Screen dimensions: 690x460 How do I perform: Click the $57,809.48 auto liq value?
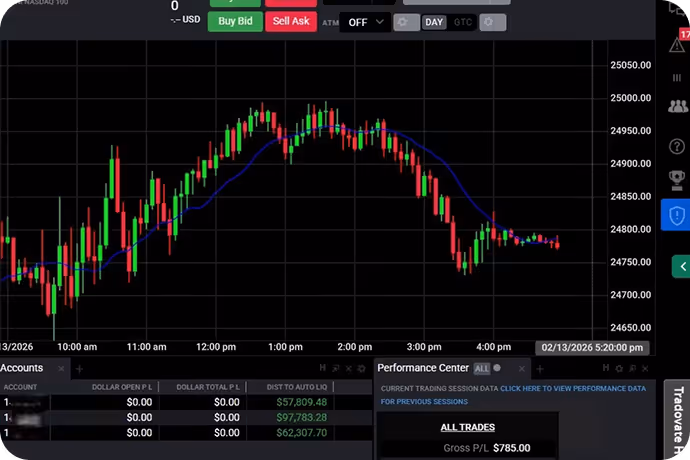tap(301, 402)
